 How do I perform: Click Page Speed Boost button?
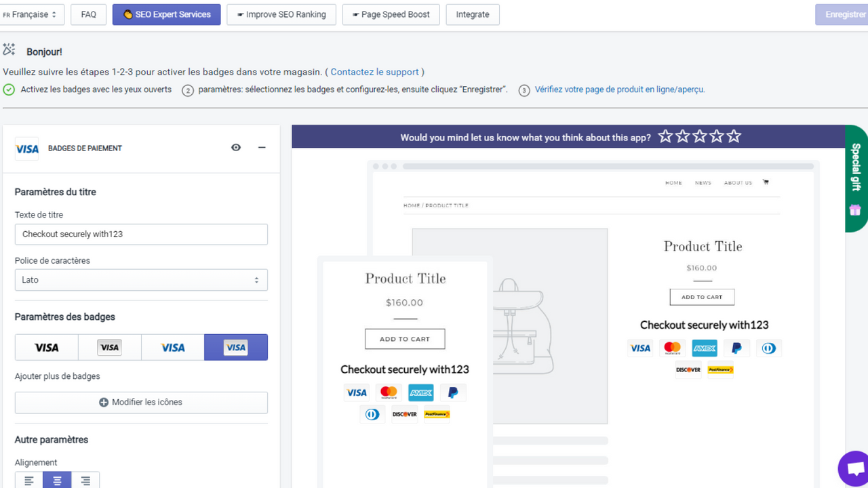click(391, 14)
